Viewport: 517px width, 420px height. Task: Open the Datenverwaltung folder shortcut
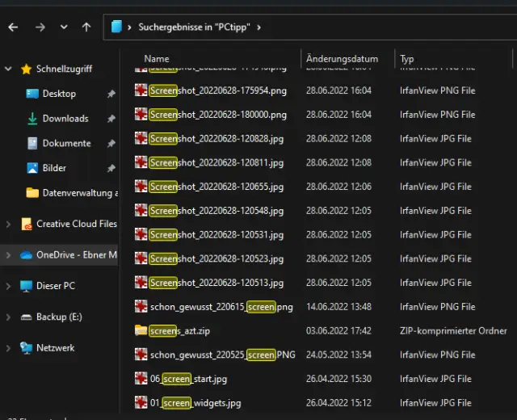(79, 193)
